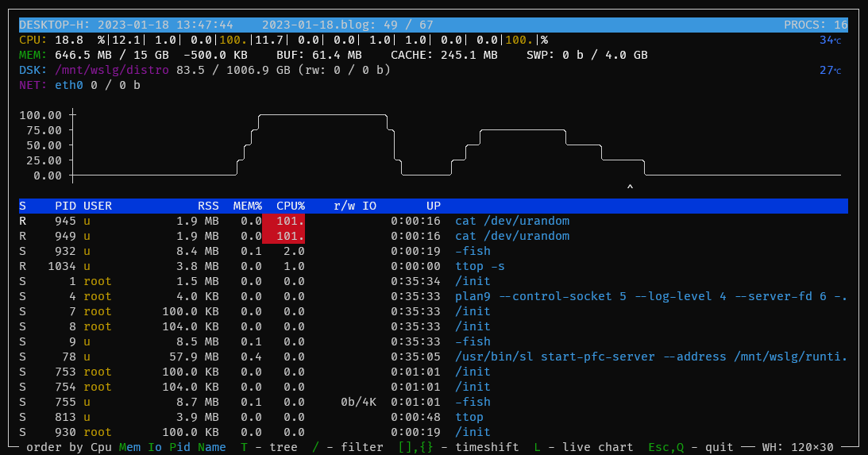Image resolution: width=868 pixels, height=455 pixels.
Task: Click the SWP: 0 b / 4.0 GB value
Action: (587, 55)
